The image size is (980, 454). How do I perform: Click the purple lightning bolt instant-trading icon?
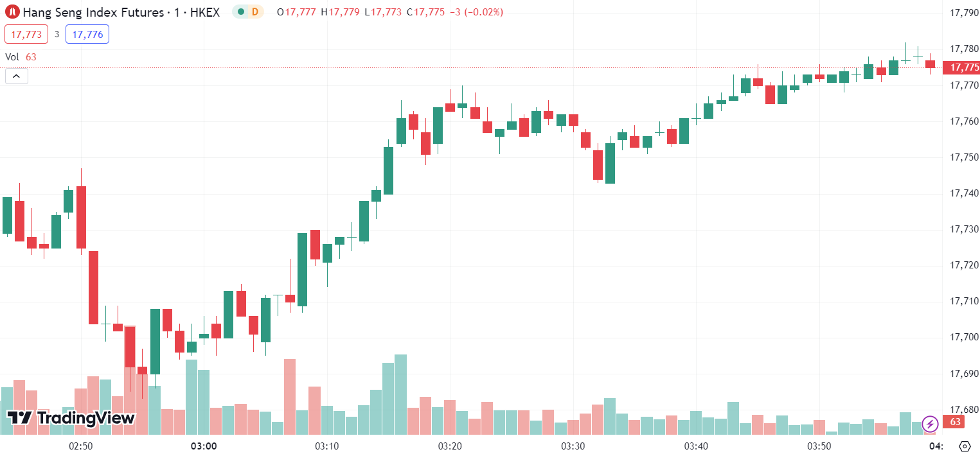pos(930,423)
